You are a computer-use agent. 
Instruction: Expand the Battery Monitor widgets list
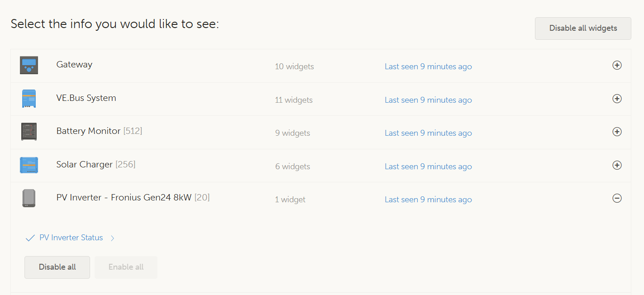coord(616,132)
